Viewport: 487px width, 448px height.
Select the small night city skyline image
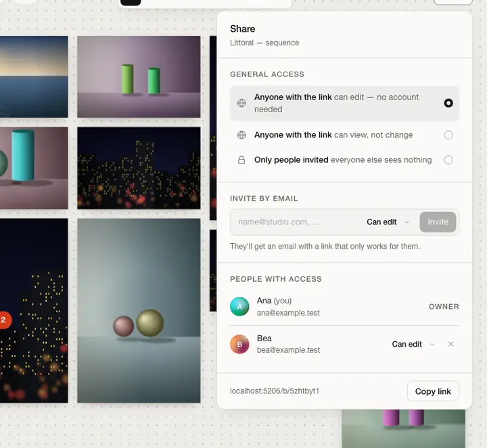pos(139,168)
